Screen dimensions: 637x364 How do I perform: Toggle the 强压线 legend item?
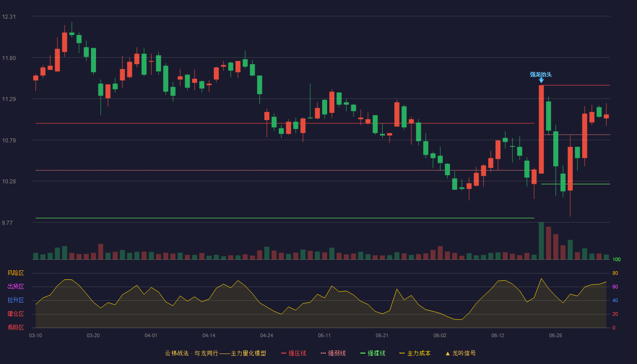293,353
